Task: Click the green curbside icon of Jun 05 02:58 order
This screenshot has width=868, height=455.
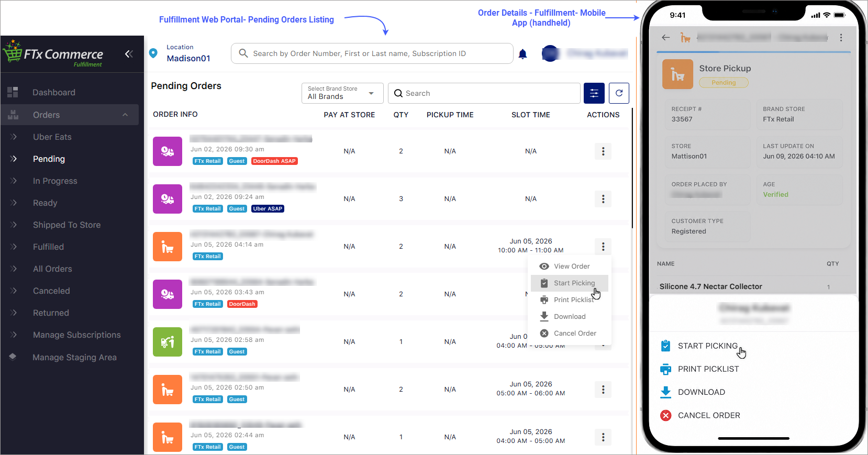Action: (168, 342)
